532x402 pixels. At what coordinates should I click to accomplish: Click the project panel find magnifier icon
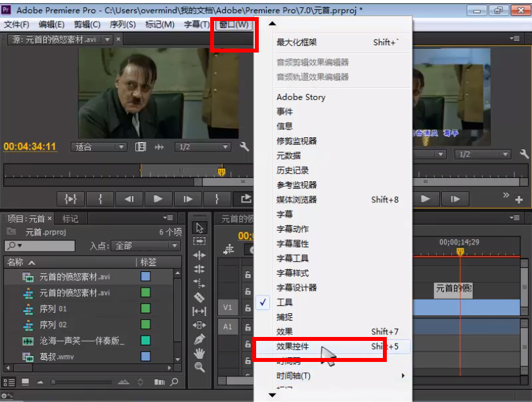pos(175,382)
